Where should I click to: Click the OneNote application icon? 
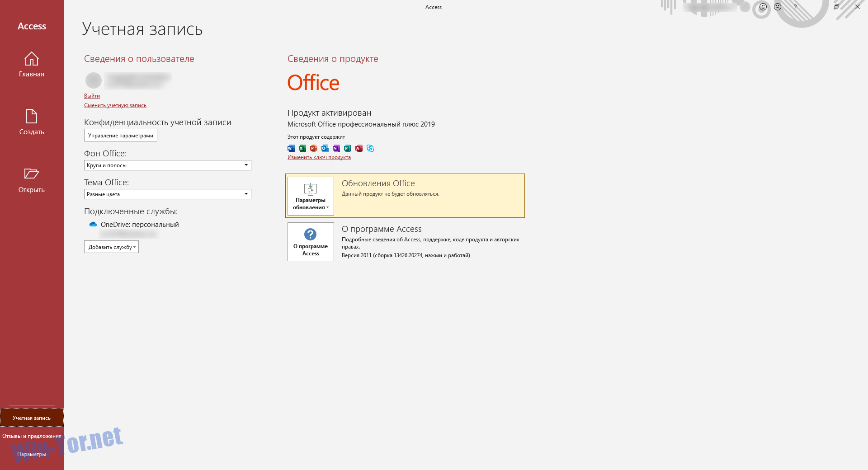tap(336, 148)
